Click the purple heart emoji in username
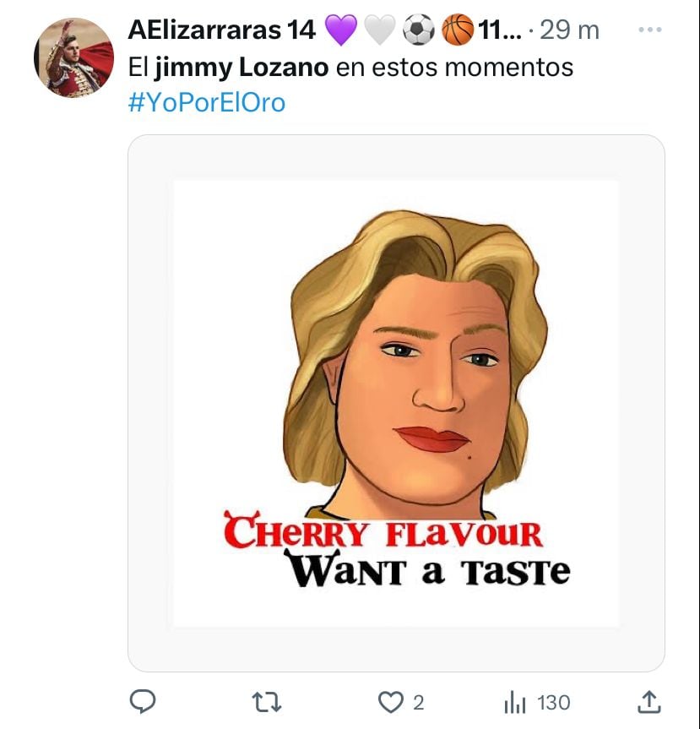Image resolution: width=700 pixels, height=729 pixels. click(341, 31)
